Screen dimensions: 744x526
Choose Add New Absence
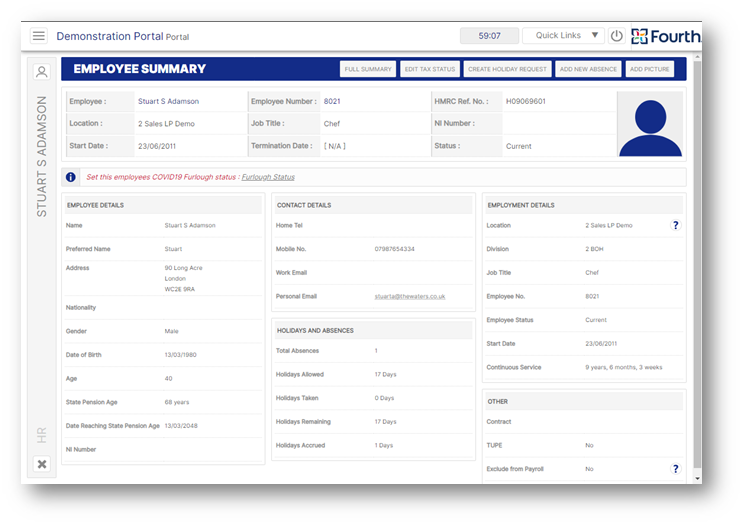click(588, 69)
